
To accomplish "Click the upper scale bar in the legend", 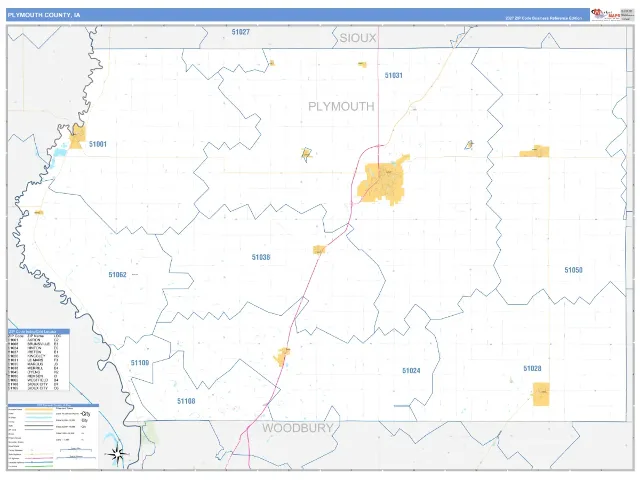I will click(x=76, y=450).
